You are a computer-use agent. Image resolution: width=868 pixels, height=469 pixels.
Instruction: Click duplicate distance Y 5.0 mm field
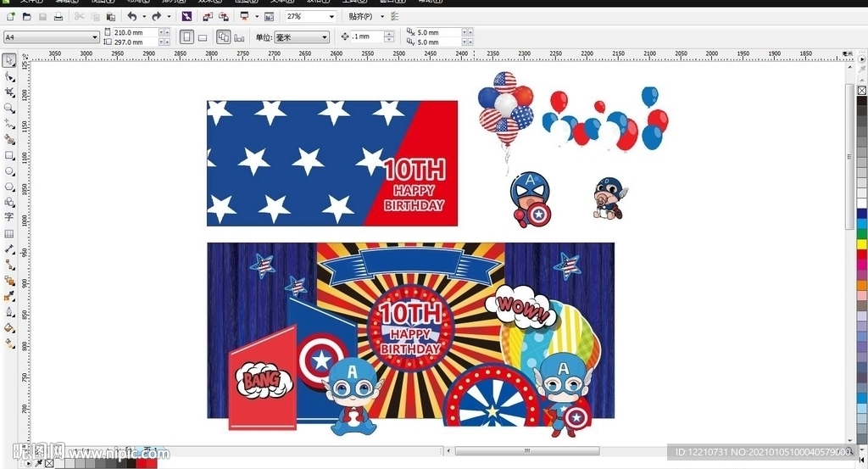[x=438, y=42]
